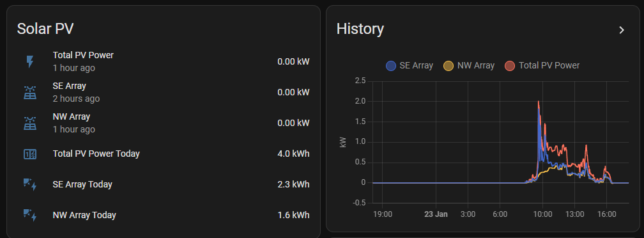Click the blue SE Array legend color circle

[391, 65]
